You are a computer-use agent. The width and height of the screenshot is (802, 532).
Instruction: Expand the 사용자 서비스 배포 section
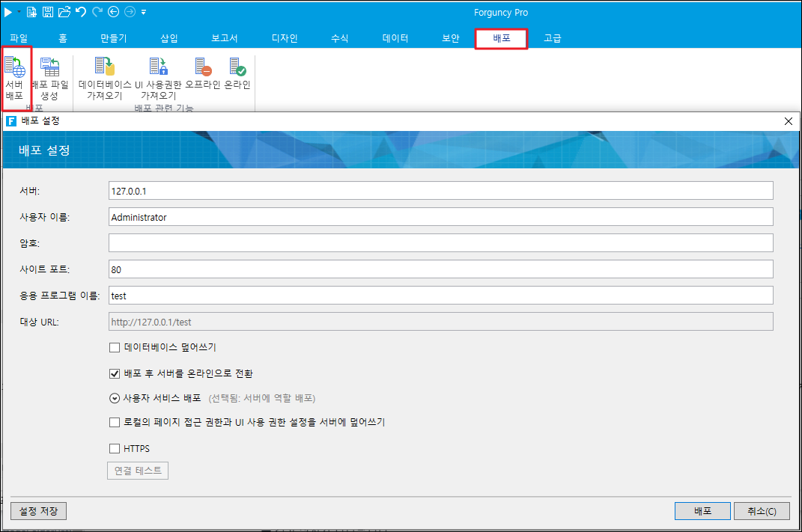tap(115, 398)
